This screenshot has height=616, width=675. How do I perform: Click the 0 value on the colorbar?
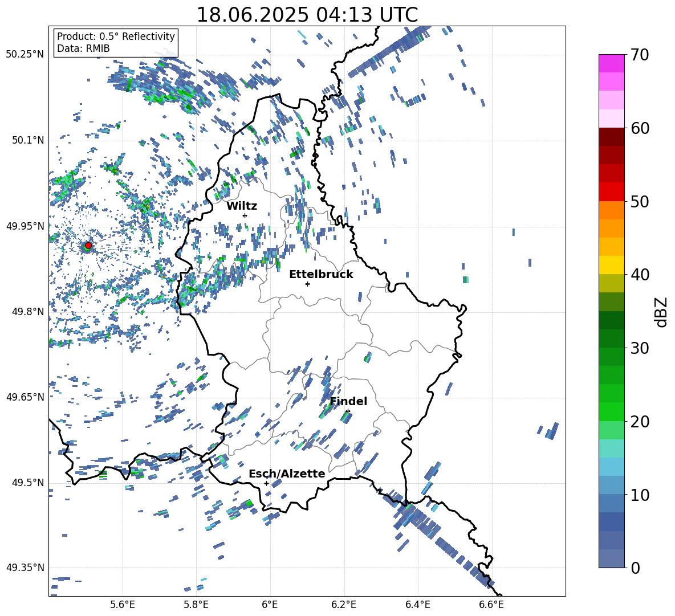(635, 568)
